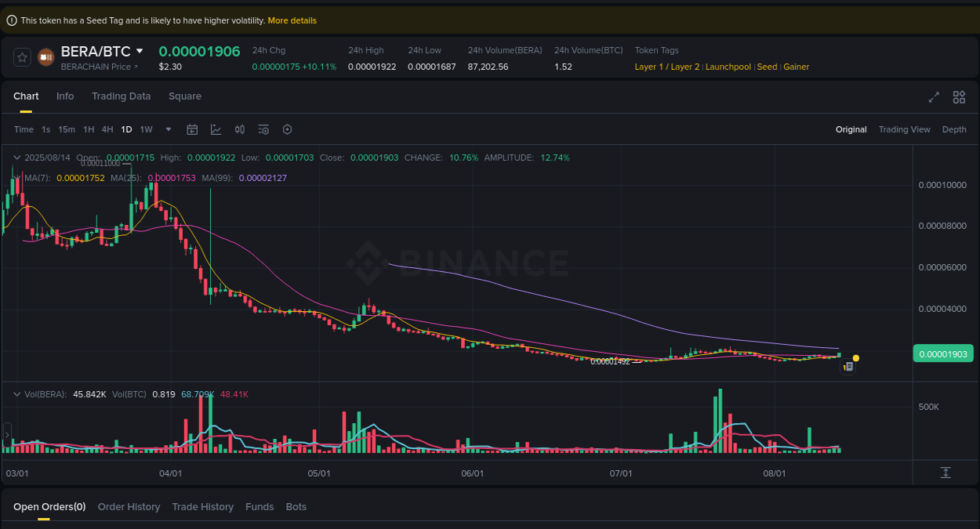Open the chart display list settings icon
980x529 pixels.
(263, 129)
